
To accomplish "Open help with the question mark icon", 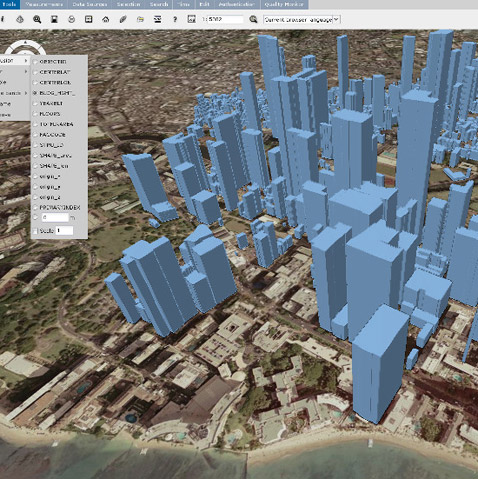I will (175, 19).
